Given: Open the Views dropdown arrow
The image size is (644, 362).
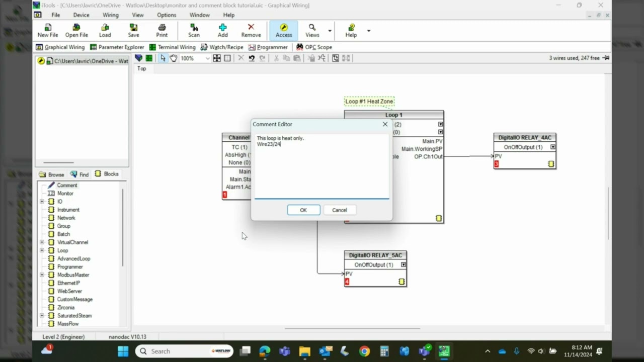Looking at the screenshot, I should click(330, 31).
